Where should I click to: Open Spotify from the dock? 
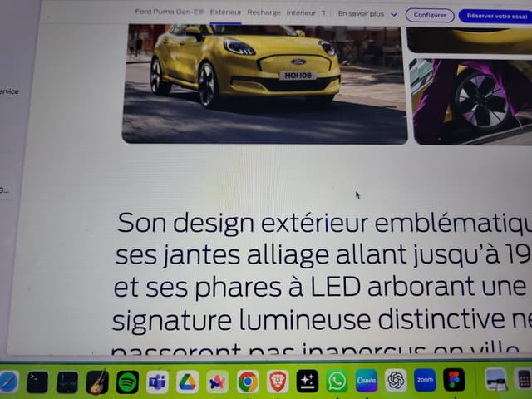[127, 382]
